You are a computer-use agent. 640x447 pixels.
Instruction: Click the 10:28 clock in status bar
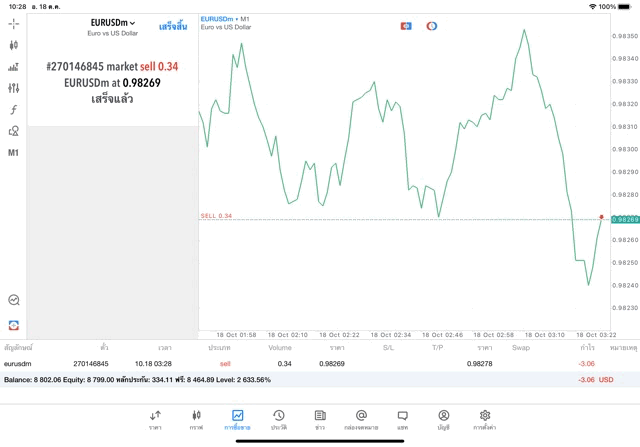coord(18,7)
